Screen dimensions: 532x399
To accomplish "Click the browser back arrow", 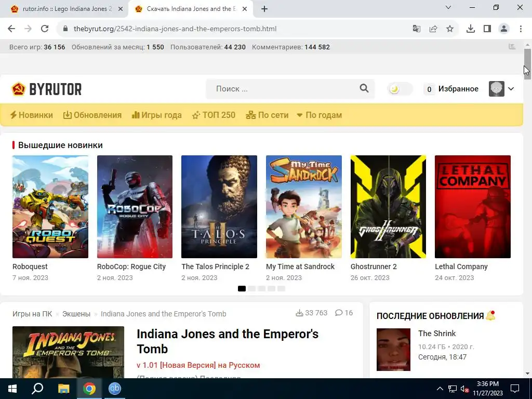I will [x=11, y=29].
